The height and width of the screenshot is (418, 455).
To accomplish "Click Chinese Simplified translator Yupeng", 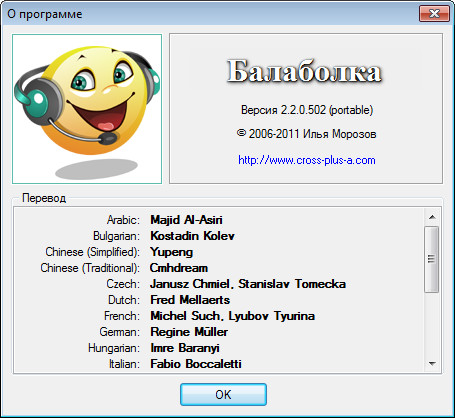I will tap(171, 252).
